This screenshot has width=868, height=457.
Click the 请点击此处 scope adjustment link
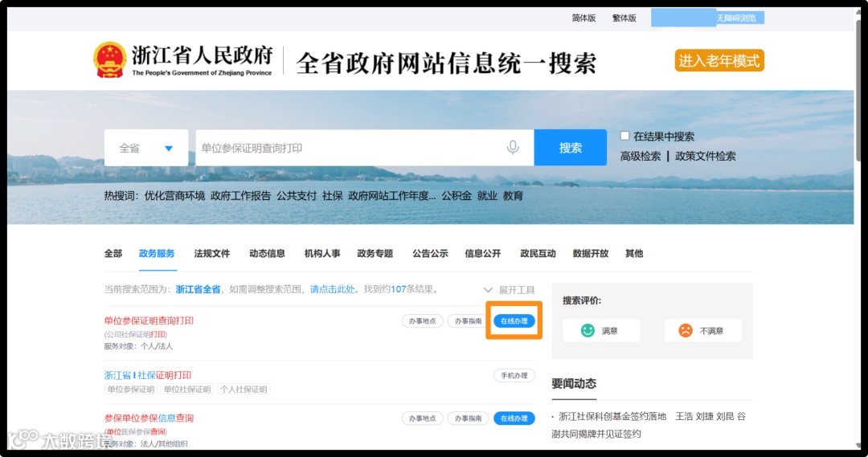332,289
